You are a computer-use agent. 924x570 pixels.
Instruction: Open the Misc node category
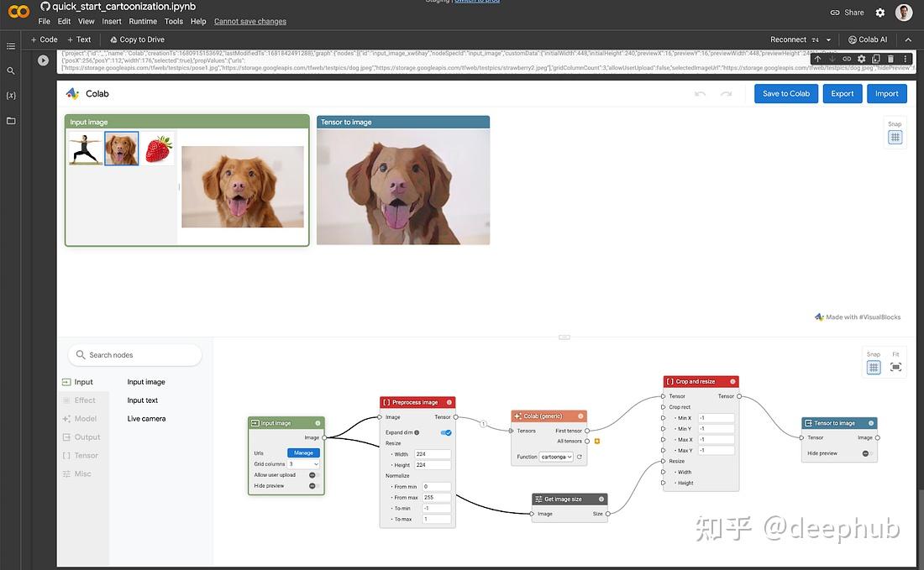click(x=80, y=473)
